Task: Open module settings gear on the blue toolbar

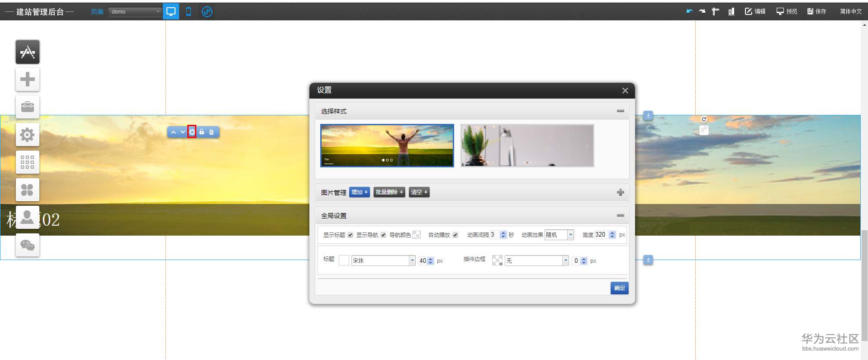Action: [192, 132]
